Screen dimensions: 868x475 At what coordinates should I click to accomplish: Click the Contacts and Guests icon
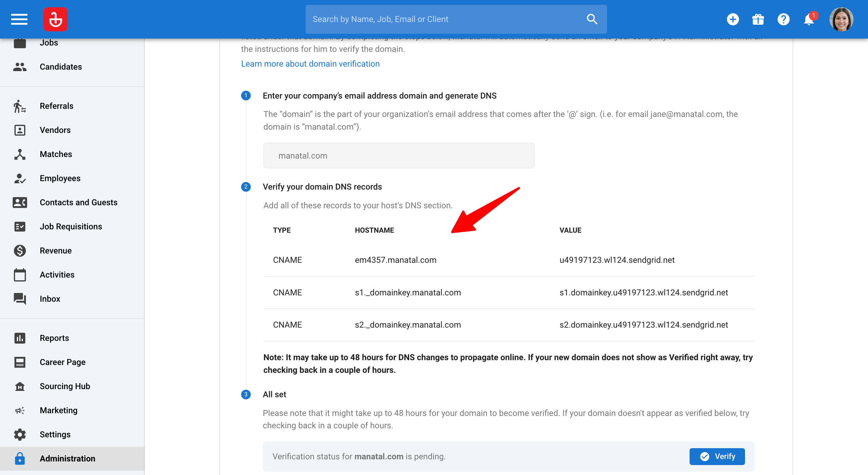(x=20, y=202)
